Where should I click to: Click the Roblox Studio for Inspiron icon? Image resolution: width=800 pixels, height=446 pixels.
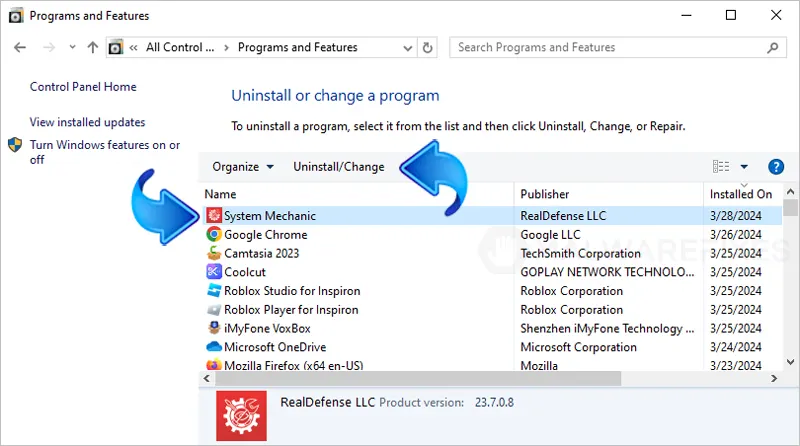pyautogui.click(x=214, y=290)
